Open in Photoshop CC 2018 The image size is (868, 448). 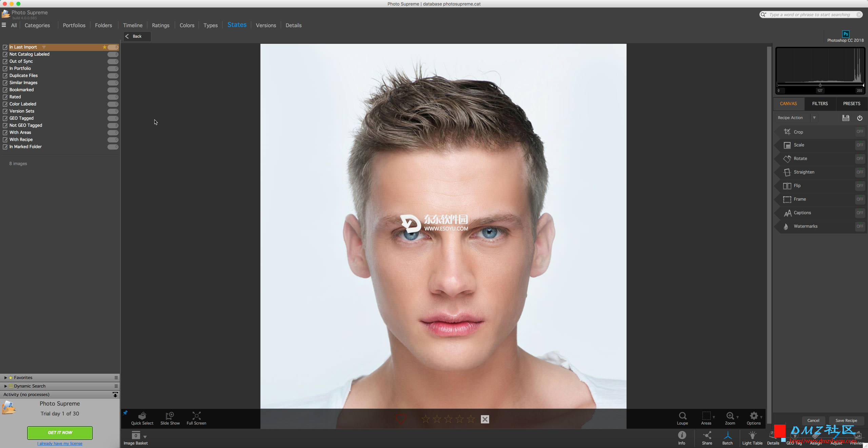coord(845,37)
